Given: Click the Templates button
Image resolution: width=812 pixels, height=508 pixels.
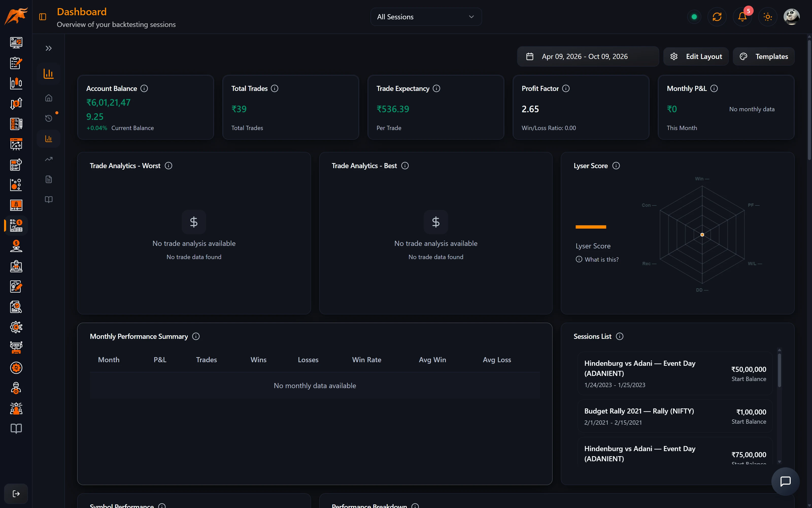Looking at the screenshot, I should tap(764, 56).
